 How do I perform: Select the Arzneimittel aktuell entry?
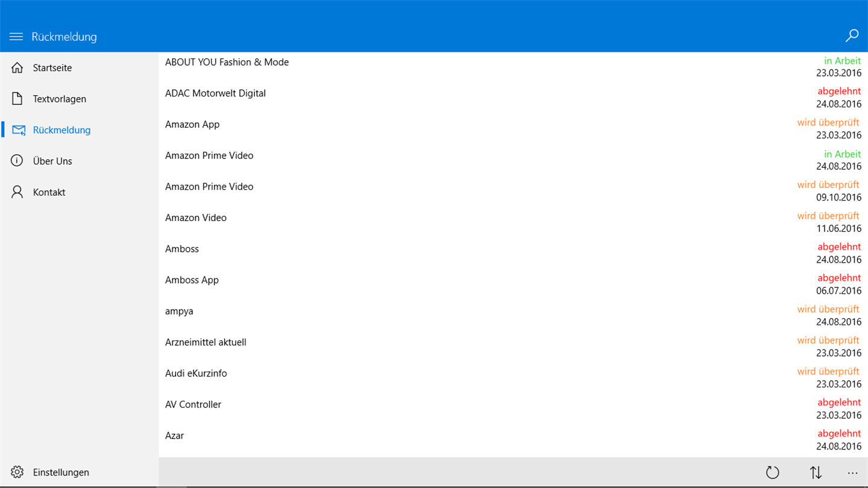[513, 347]
